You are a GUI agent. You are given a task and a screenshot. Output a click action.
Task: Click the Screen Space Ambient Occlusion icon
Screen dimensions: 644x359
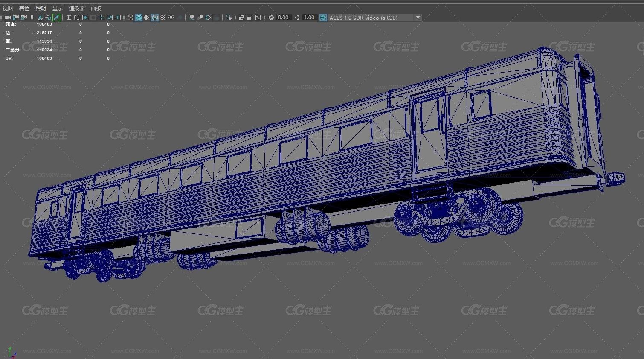tap(192, 18)
